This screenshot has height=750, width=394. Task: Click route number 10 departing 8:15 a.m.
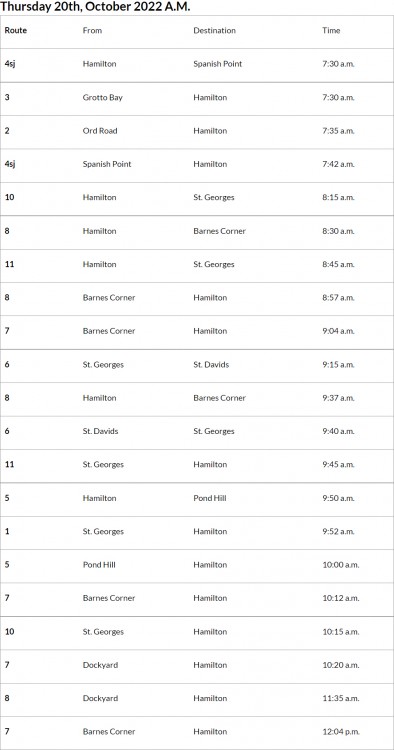tap(10, 197)
